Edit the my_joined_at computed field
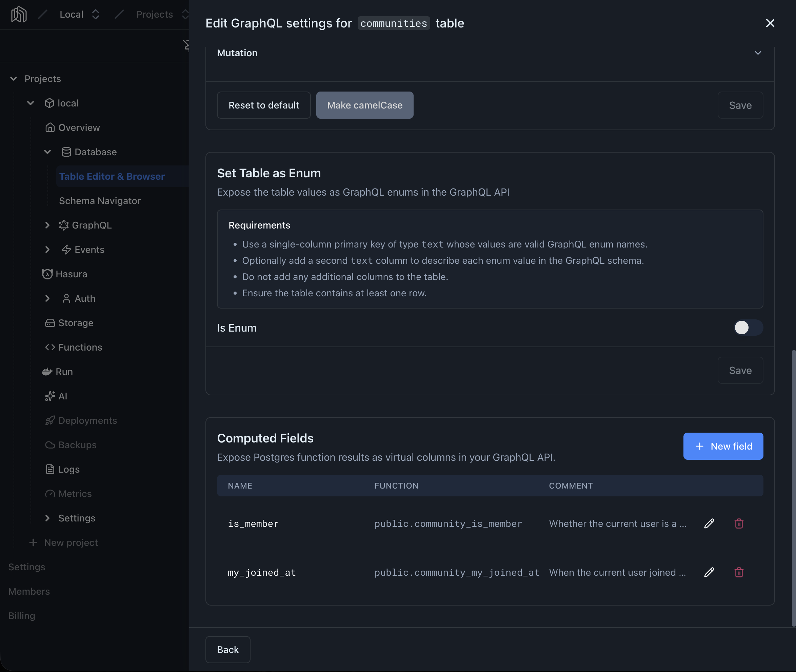Viewport: 796px width, 672px height. [x=709, y=572]
